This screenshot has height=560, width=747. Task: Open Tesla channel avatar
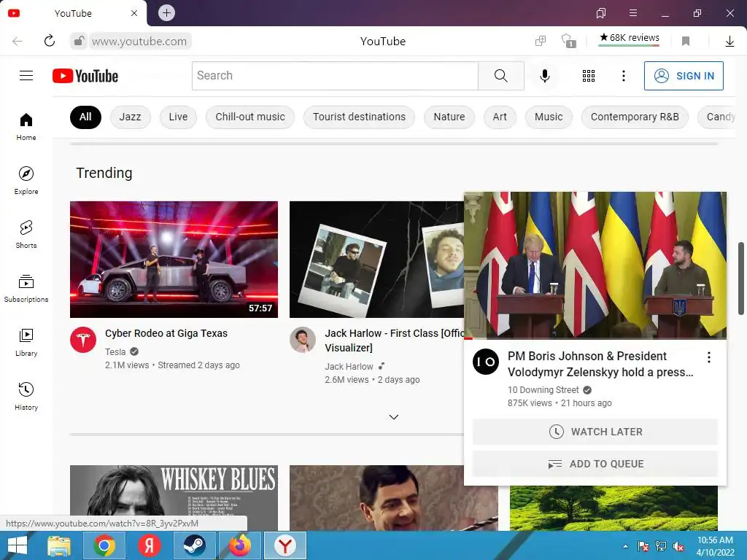tap(83, 340)
